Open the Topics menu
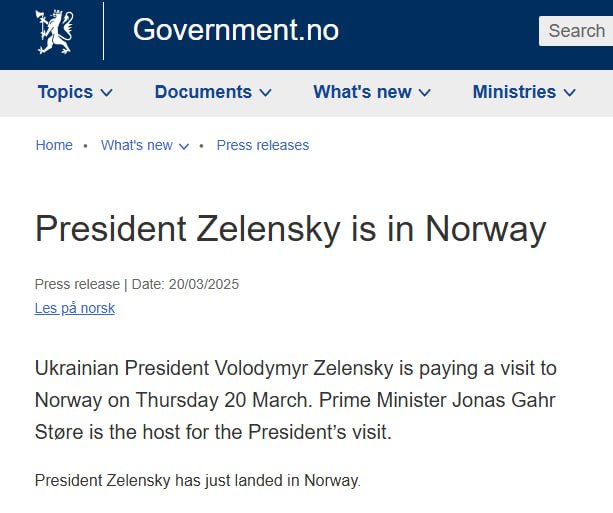The width and height of the screenshot is (613, 513). pos(65,92)
